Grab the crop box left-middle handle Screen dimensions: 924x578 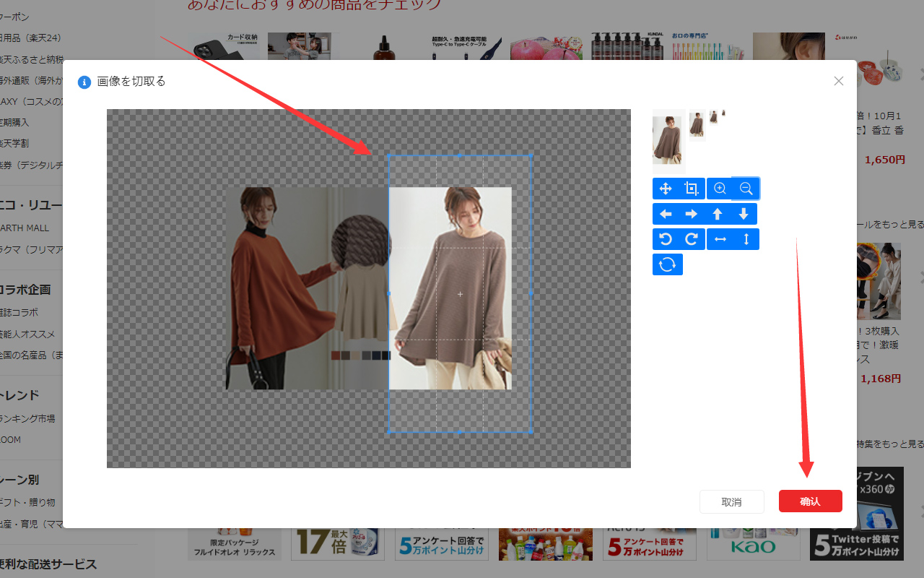pyautogui.click(x=389, y=293)
